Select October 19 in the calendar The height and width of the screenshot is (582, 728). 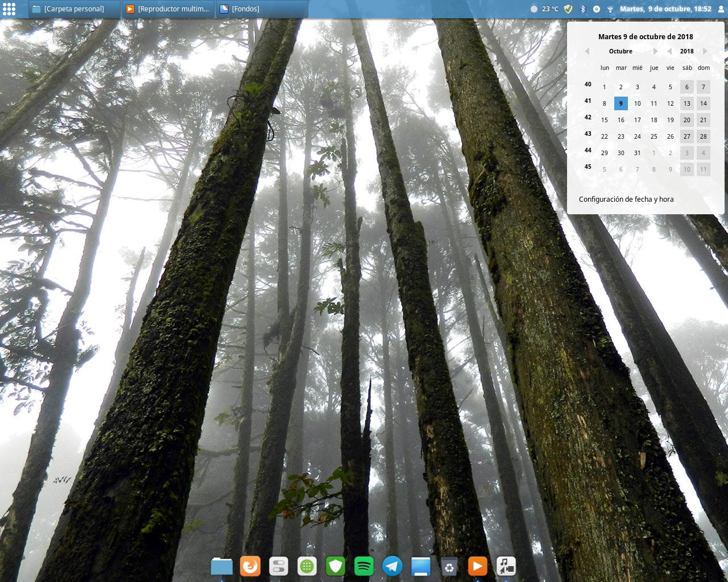(x=671, y=120)
